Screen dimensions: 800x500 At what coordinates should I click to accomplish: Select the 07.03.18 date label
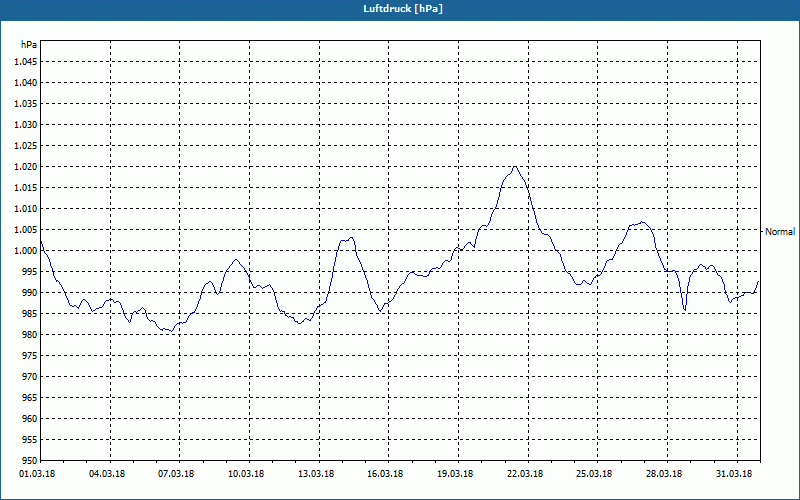pos(177,473)
